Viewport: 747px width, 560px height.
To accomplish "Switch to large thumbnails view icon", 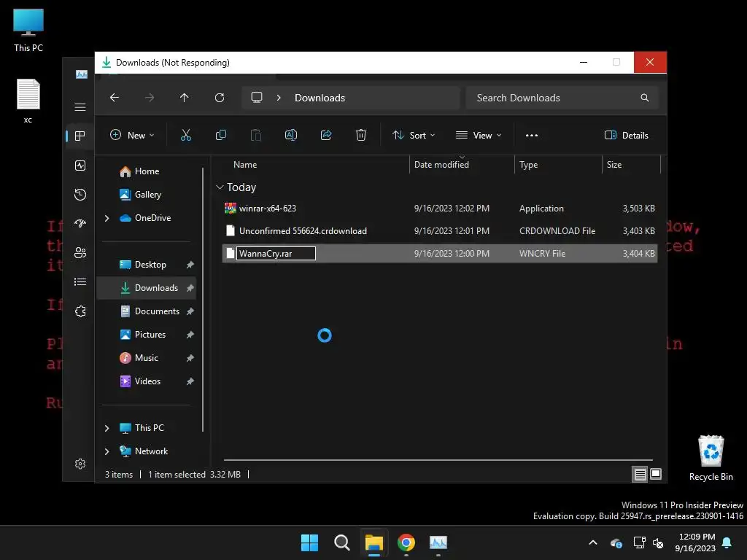I will (656, 474).
